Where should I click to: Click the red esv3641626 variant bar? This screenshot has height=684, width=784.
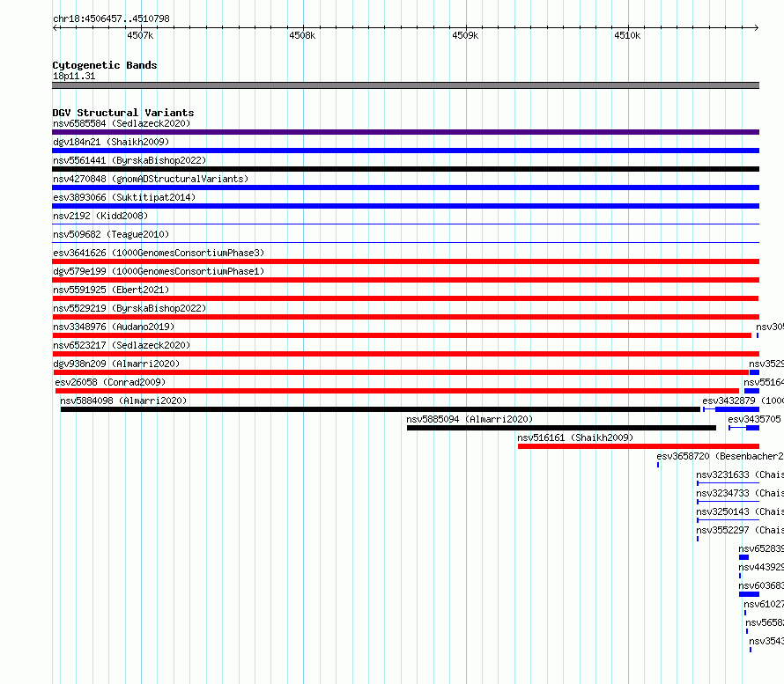click(405, 261)
